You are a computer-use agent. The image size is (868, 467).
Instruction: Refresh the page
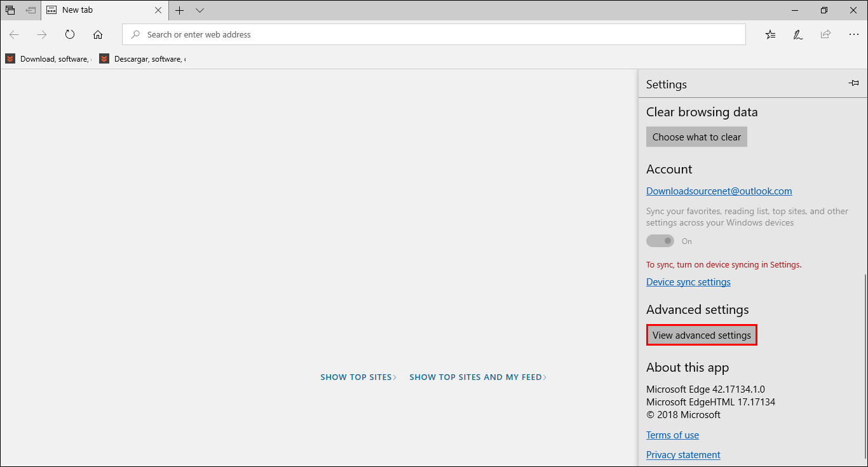pos(70,34)
